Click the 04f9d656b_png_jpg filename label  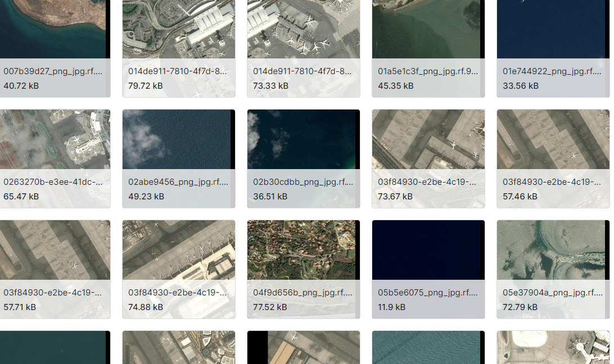[303, 293]
